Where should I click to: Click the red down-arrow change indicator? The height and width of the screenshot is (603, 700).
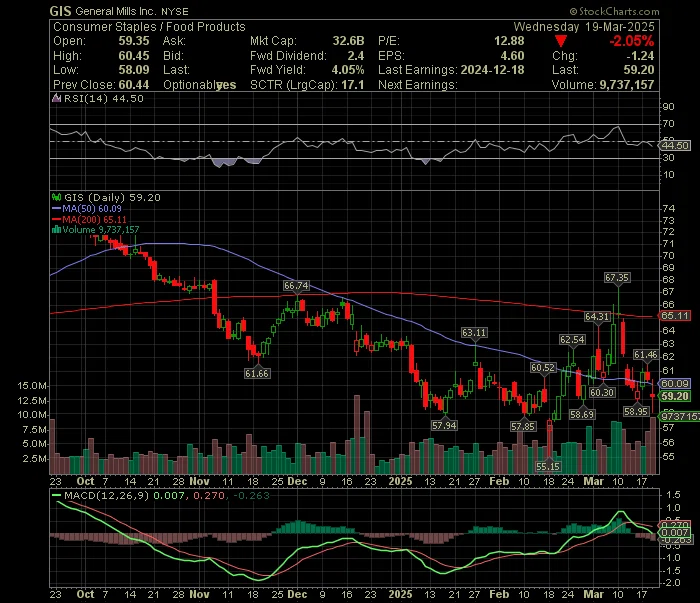(x=561, y=42)
